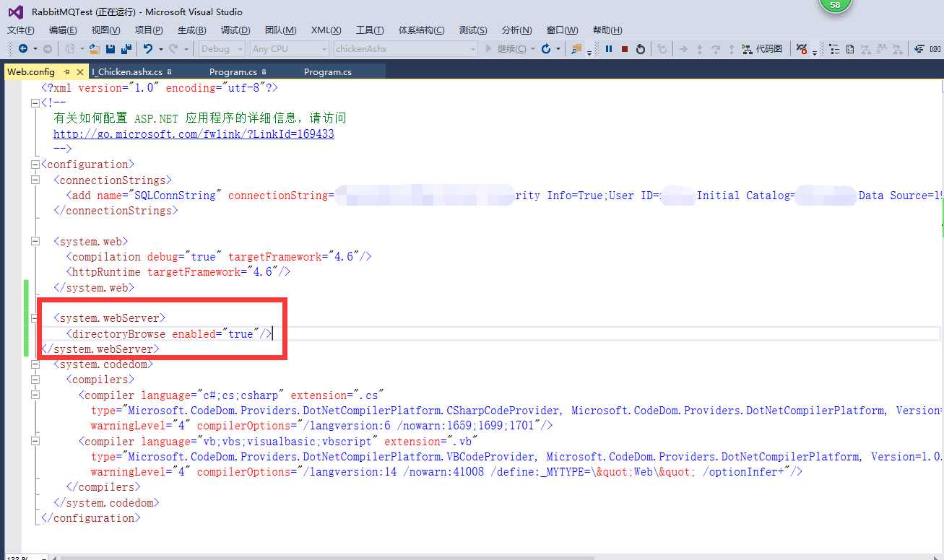Collapse the connectionStrings node

35,180
